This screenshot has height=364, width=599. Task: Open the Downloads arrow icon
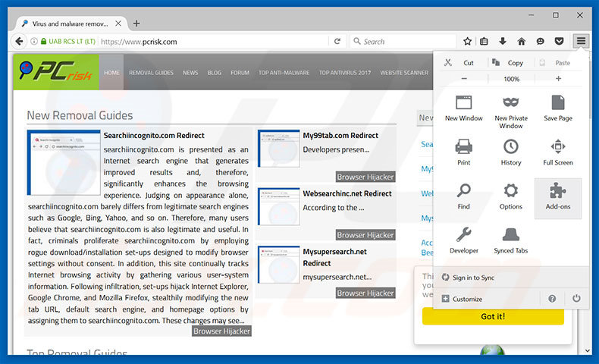[x=503, y=41]
